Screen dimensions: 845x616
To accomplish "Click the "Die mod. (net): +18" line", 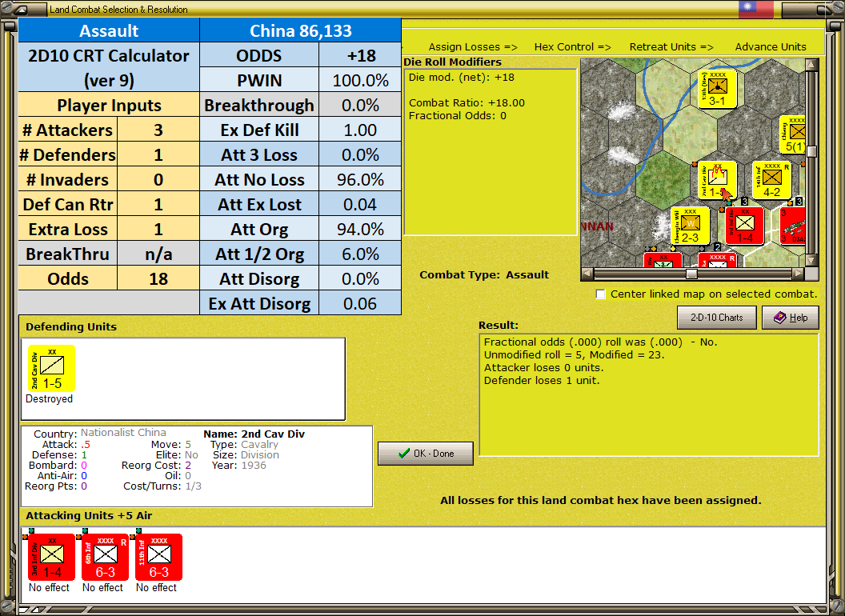I will [x=461, y=77].
